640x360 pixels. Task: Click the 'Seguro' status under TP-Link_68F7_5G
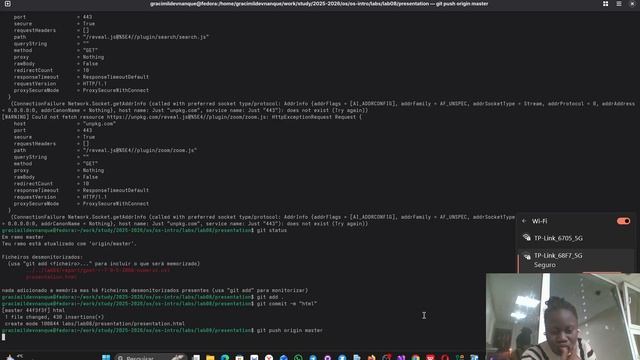click(544, 265)
